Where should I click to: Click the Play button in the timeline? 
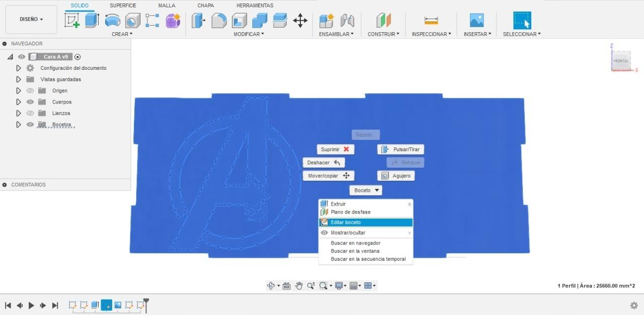tap(31, 305)
